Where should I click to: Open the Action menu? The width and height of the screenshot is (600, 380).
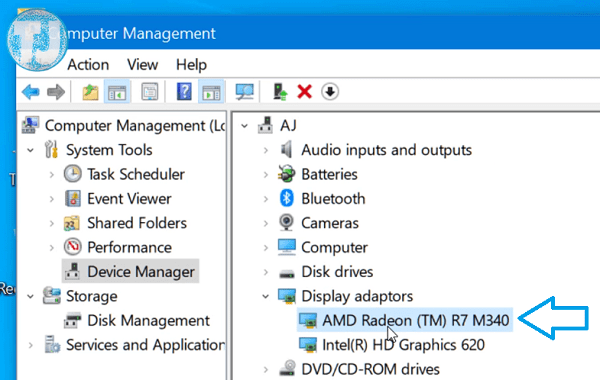tap(88, 65)
